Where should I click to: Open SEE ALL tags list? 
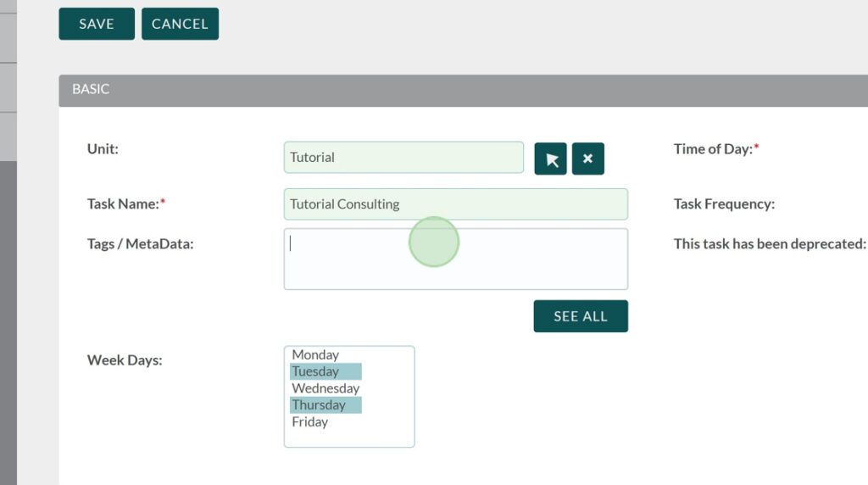[x=581, y=316]
